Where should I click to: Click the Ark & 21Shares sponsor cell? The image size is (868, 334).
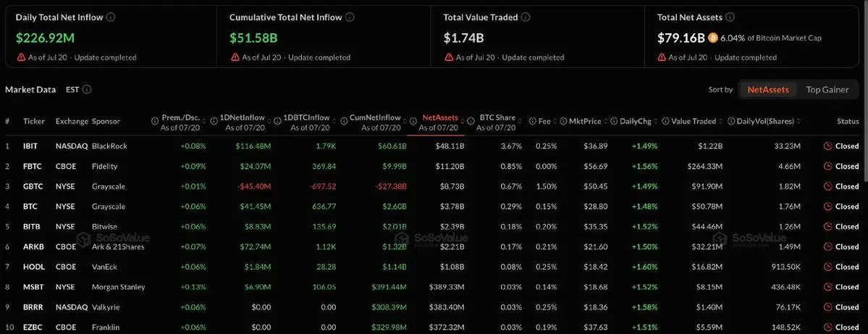coord(118,246)
